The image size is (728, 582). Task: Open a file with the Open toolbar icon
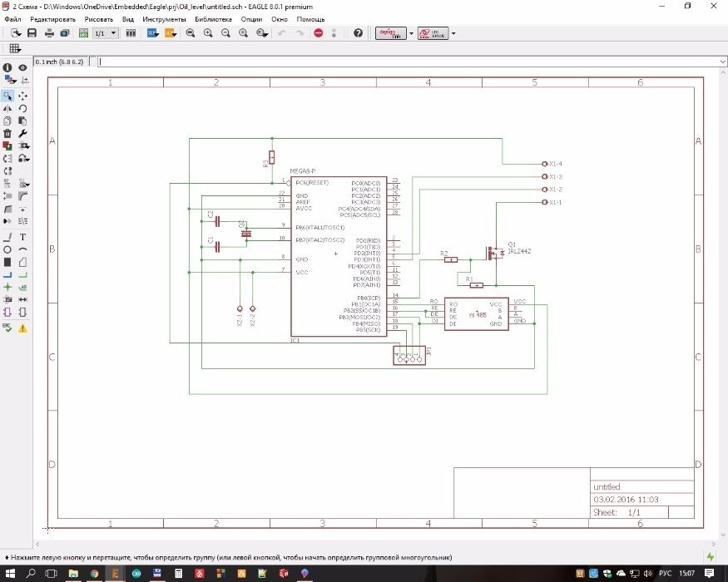click(x=16, y=33)
